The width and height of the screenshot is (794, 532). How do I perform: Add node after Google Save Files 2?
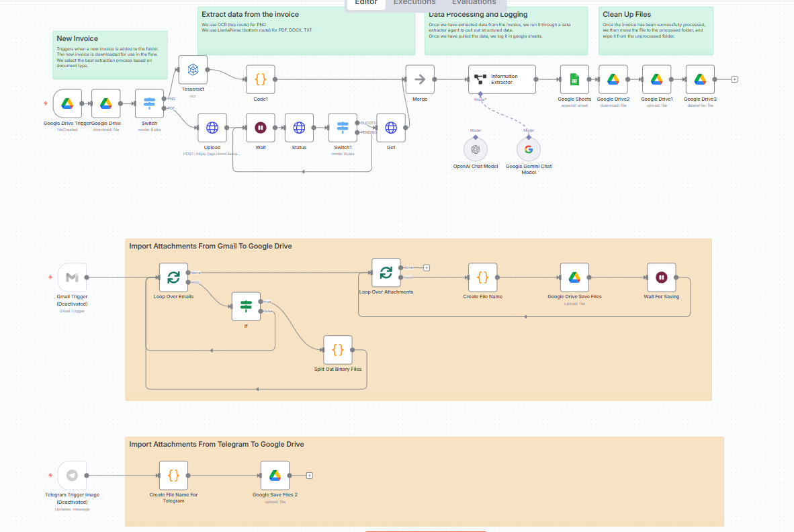[x=309, y=475]
